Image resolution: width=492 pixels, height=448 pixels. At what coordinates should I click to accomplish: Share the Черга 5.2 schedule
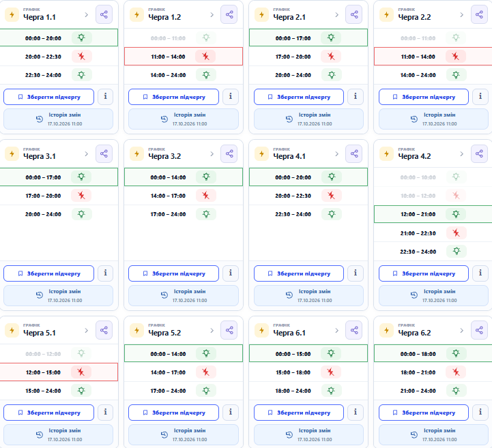click(x=229, y=330)
